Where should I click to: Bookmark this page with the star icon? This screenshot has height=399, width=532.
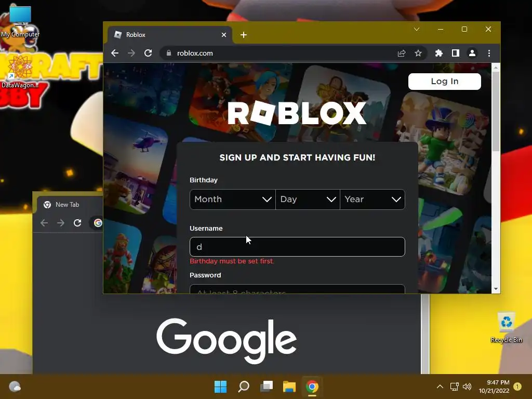[x=418, y=54]
